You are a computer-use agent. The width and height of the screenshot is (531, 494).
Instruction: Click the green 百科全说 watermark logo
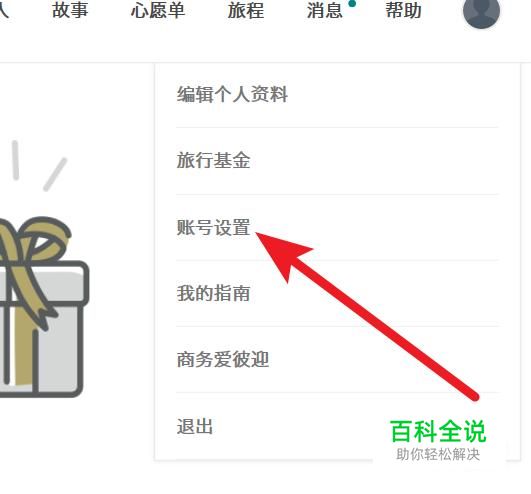(x=438, y=431)
